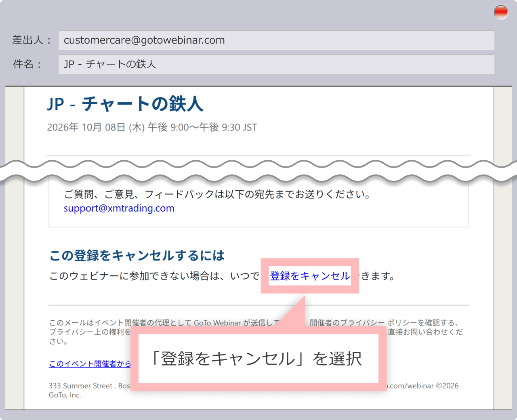Click the GoTo, Inc. footer text

(65, 395)
